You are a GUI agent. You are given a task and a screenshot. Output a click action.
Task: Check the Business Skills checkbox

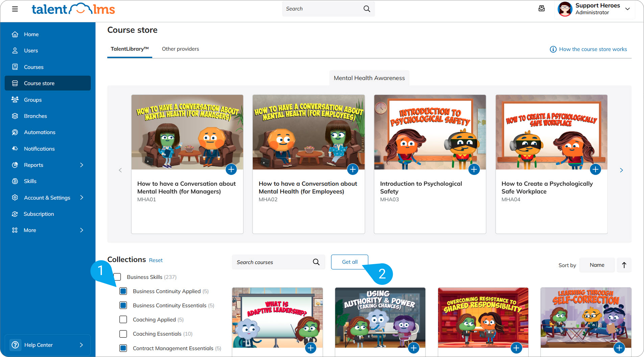117,277
